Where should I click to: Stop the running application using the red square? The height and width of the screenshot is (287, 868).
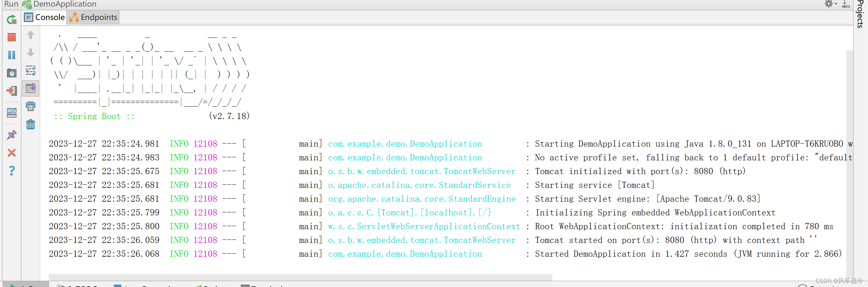[x=12, y=37]
